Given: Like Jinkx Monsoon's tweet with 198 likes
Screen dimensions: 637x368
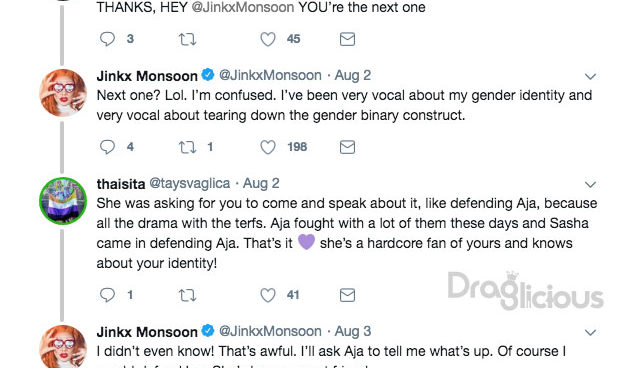Looking at the screenshot, I should tap(268, 147).
